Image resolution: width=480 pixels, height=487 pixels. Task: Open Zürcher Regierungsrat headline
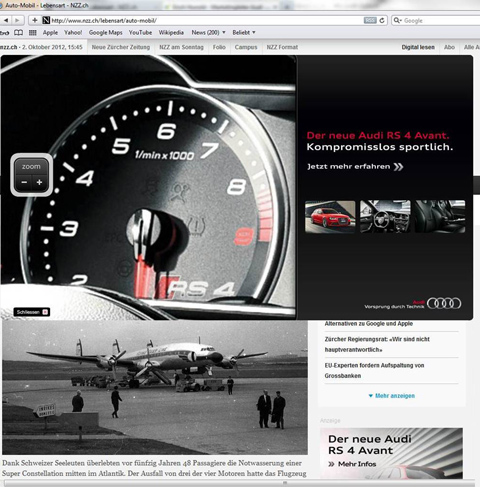[377, 344]
